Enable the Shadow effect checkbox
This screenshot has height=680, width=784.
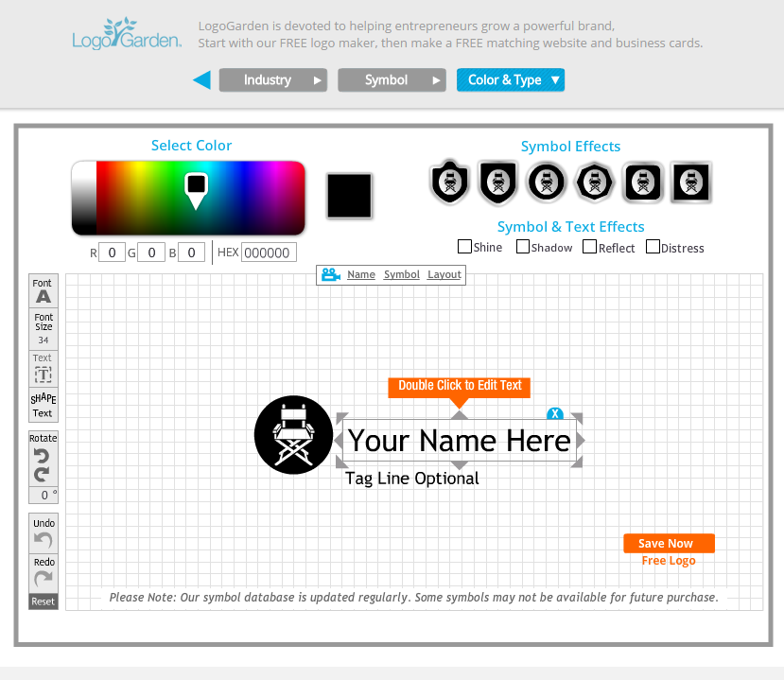523,247
